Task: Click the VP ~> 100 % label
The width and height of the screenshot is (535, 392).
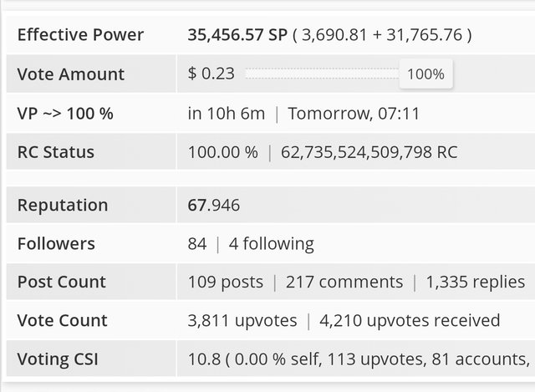Action: point(65,113)
